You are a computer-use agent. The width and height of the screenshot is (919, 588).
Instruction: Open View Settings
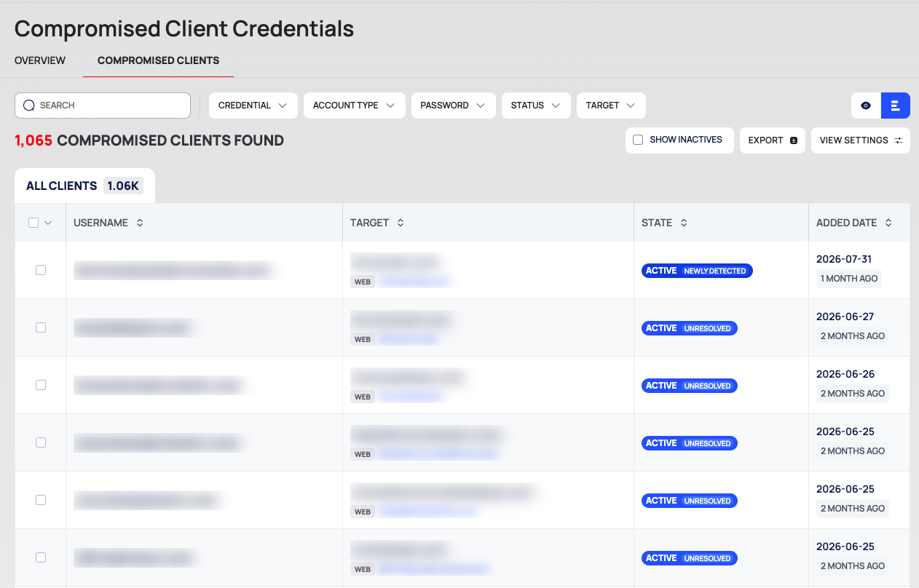861,140
